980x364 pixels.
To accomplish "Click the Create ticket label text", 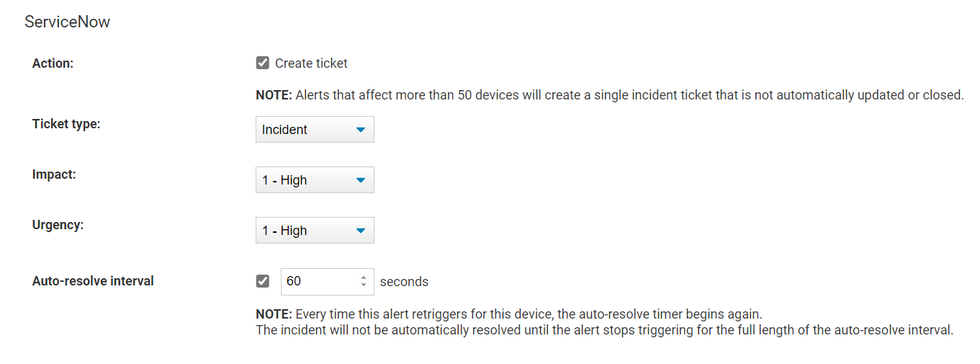I will (311, 63).
